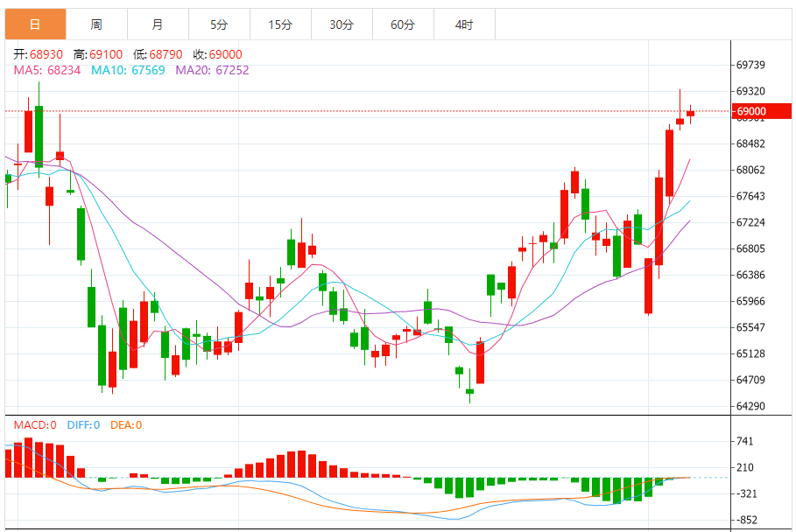
Task: Switch to the 月 monthly tab
Action: pos(158,24)
